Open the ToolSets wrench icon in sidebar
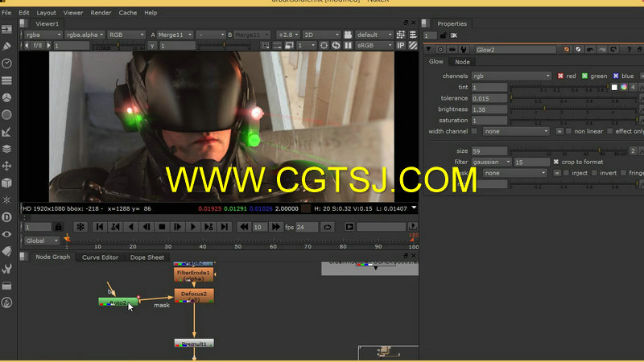644x362 pixels. pos(6,269)
